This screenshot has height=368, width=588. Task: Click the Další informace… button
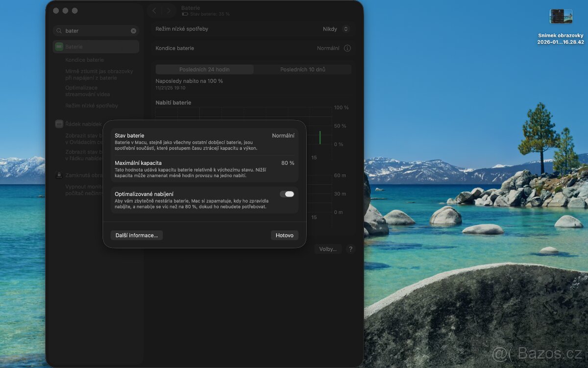coord(137,236)
